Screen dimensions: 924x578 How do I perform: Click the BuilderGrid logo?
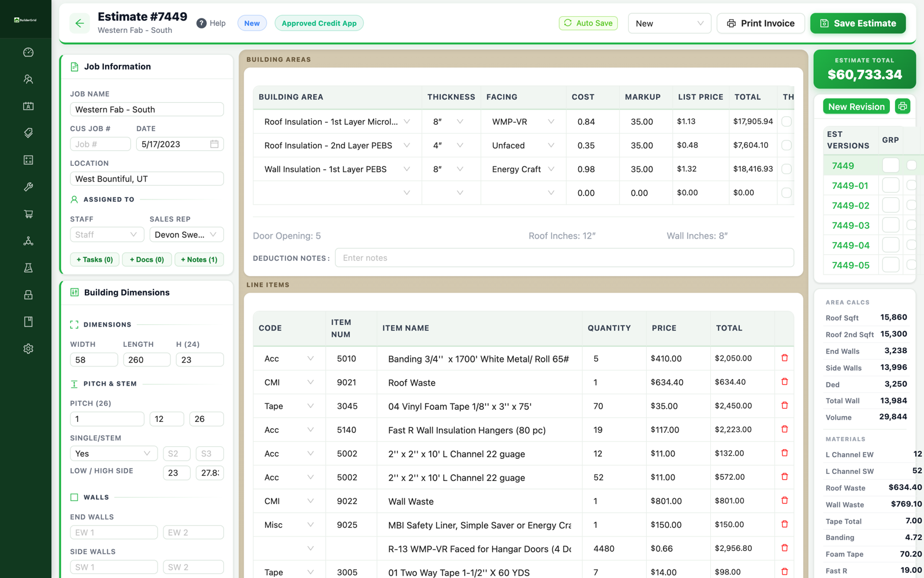[x=25, y=20]
